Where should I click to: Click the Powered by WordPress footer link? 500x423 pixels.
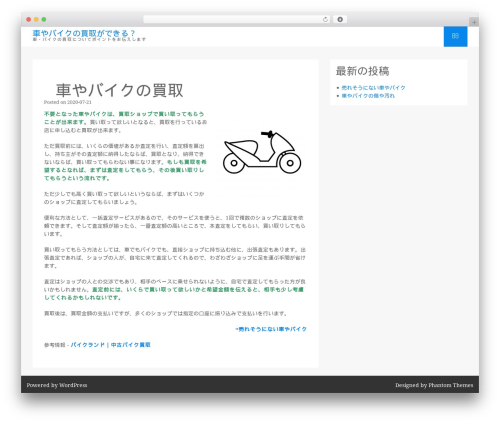click(57, 385)
